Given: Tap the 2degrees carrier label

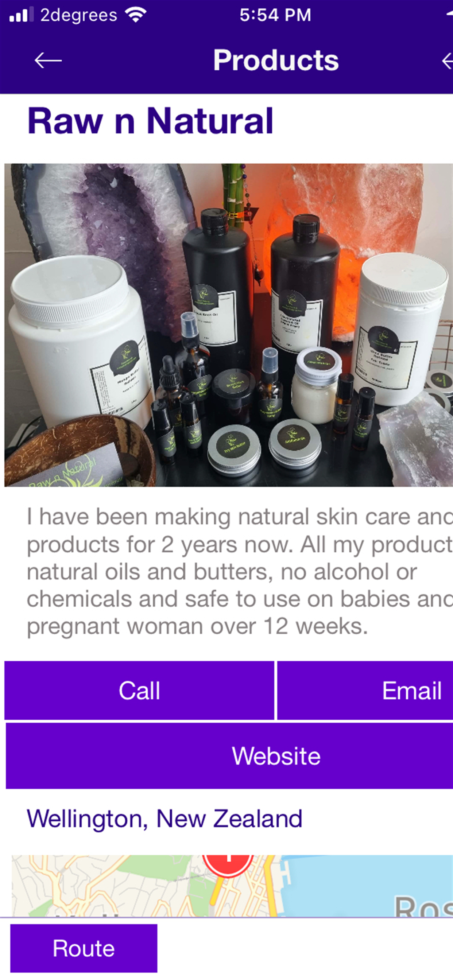Looking at the screenshot, I should coord(79,15).
